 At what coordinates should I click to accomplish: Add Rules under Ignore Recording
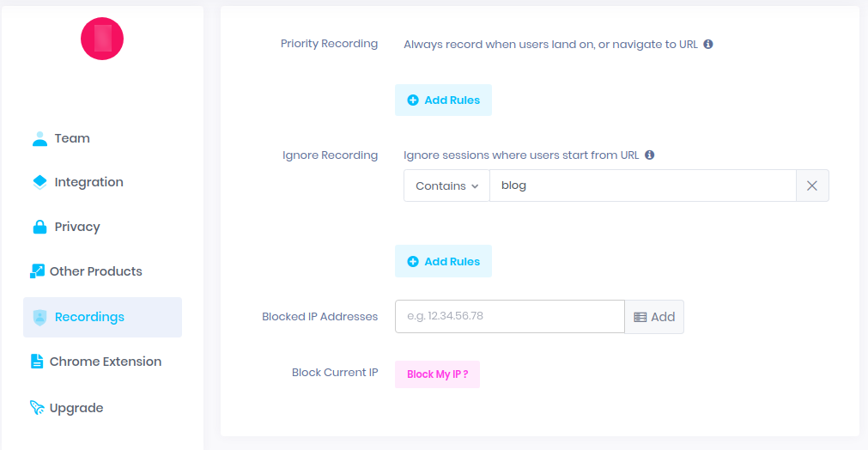tap(443, 261)
